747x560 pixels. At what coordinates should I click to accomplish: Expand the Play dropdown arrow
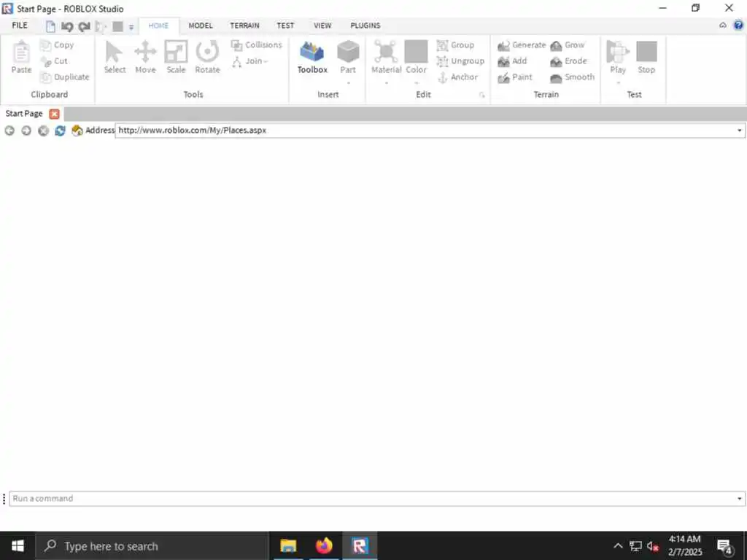click(619, 83)
